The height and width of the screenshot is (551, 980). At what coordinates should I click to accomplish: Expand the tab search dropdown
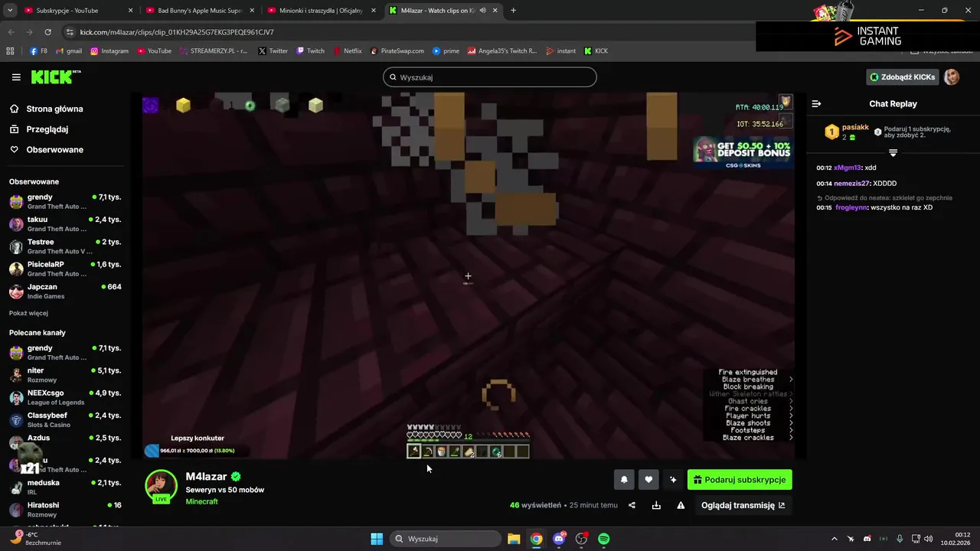click(10, 11)
